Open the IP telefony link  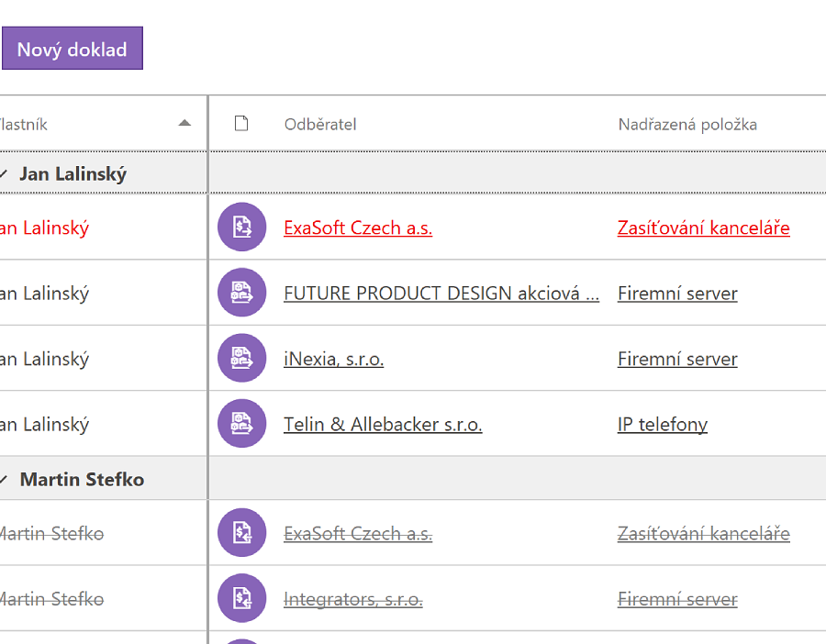point(663,424)
